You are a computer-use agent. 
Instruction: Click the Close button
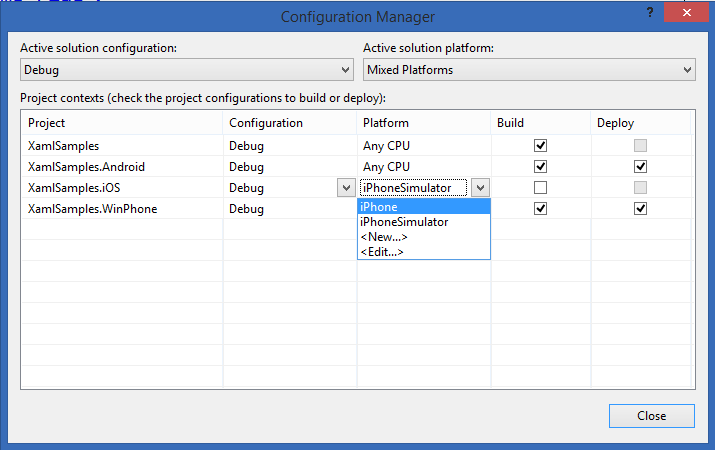point(652,416)
